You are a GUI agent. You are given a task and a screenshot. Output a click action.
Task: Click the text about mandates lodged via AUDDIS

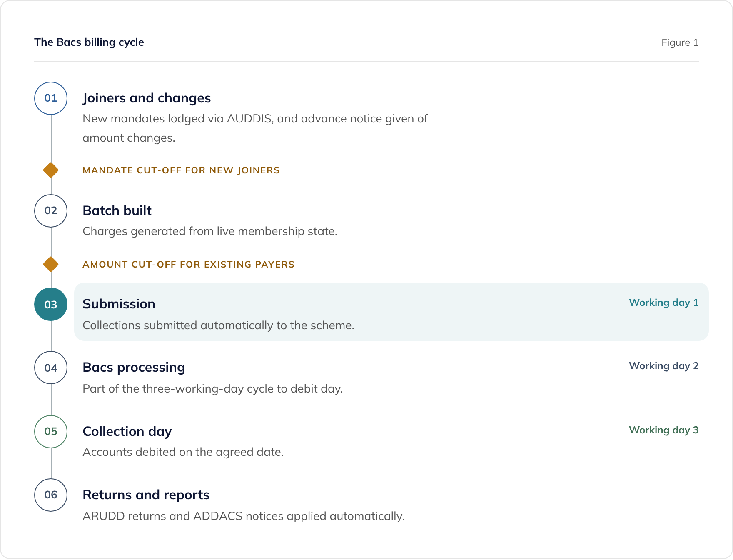coord(255,128)
